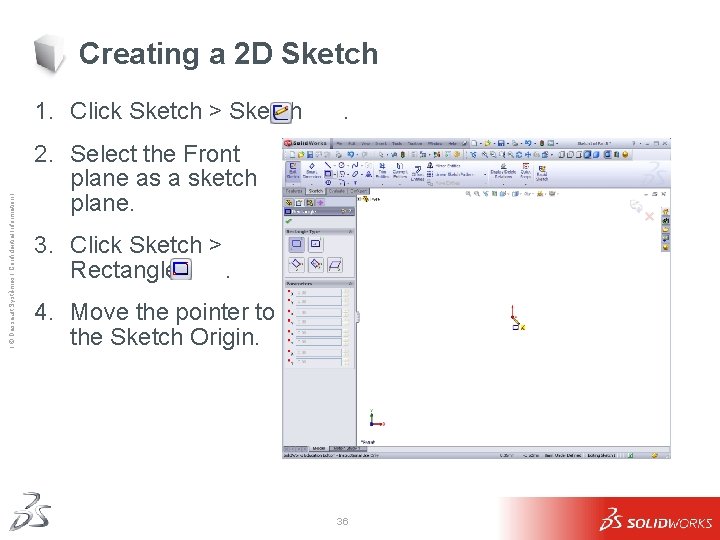The height and width of the screenshot is (540, 720).
Task: Select the Convert Entities tool
Action: [x=400, y=170]
